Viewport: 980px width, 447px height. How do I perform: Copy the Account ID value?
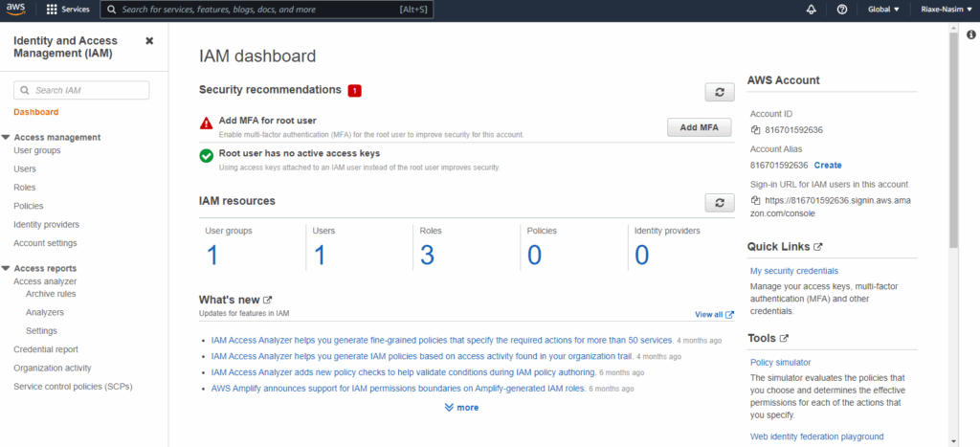point(755,129)
